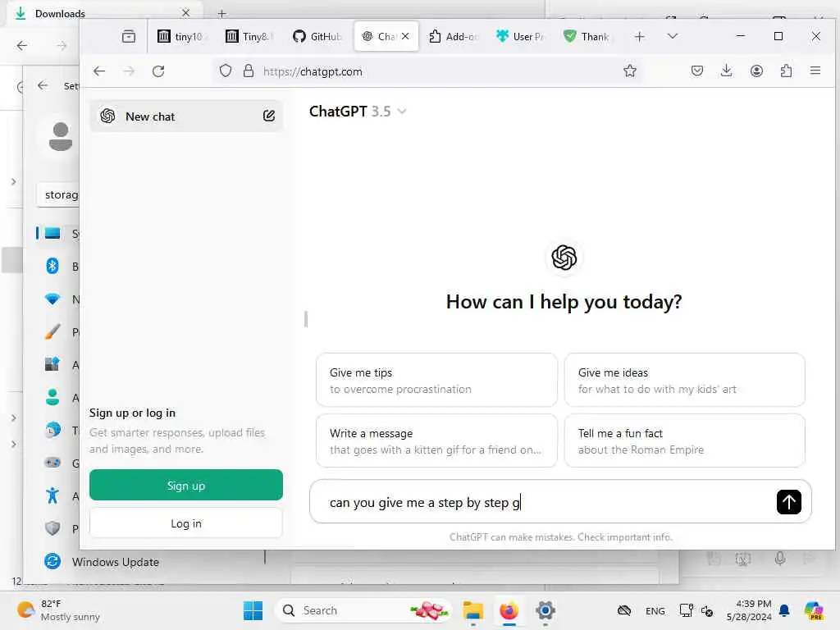
Task: Click the ChatGPT logo above the greeting
Action: point(564,258)
